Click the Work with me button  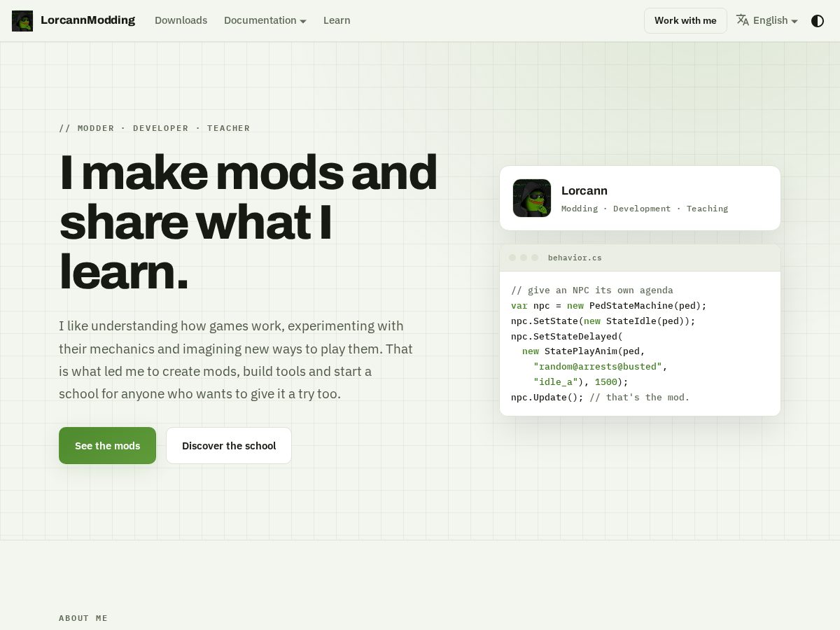(685, 20)
